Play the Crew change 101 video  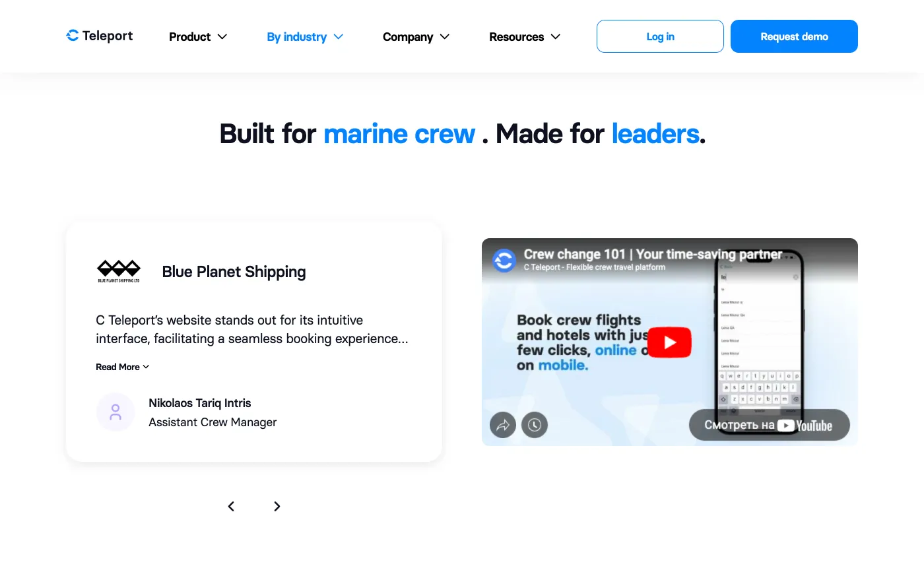(x=669, y=342)
